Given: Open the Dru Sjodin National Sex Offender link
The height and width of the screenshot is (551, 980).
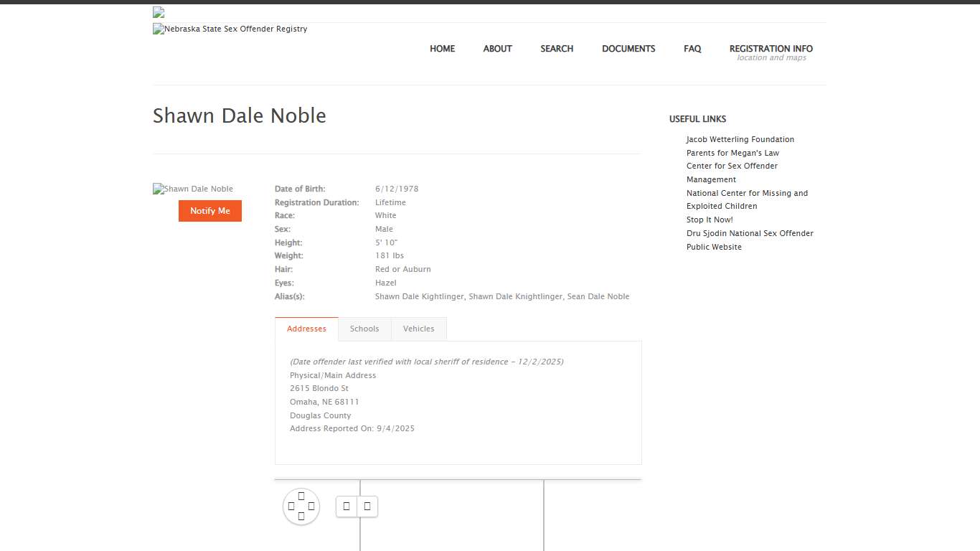Looking at the screenshot, I should tap(750, 233).
